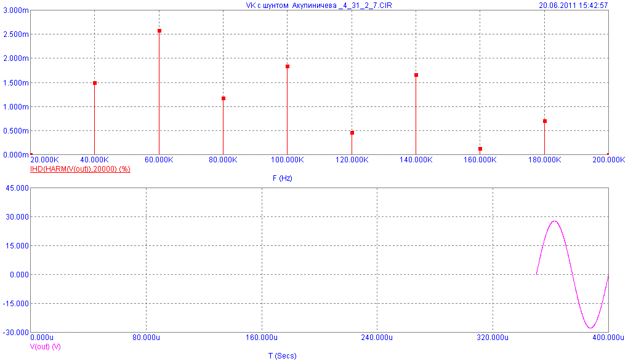This screenshot has width=628, height=364.
Task: Click the IHD(HARM(V(out)),20000) (%) plot label
Action: point(80,169)
